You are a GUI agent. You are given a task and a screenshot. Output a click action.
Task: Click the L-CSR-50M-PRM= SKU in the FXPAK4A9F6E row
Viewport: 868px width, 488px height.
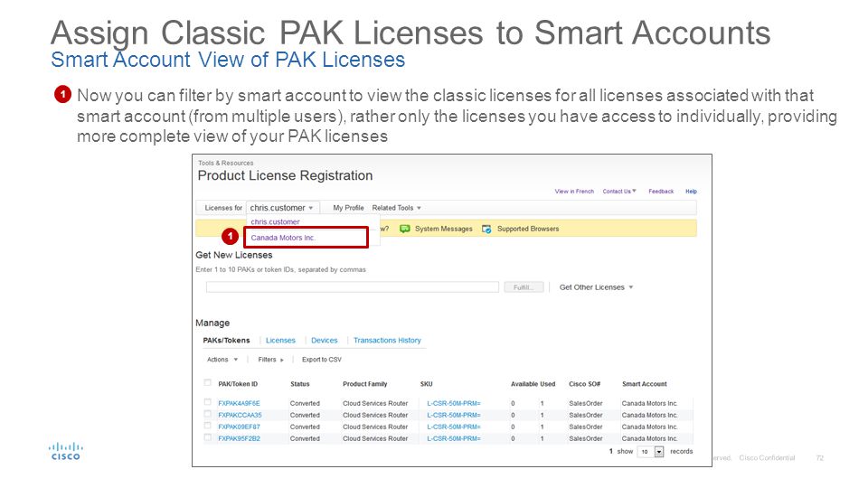pyautogui.click(x=454, y=403)
